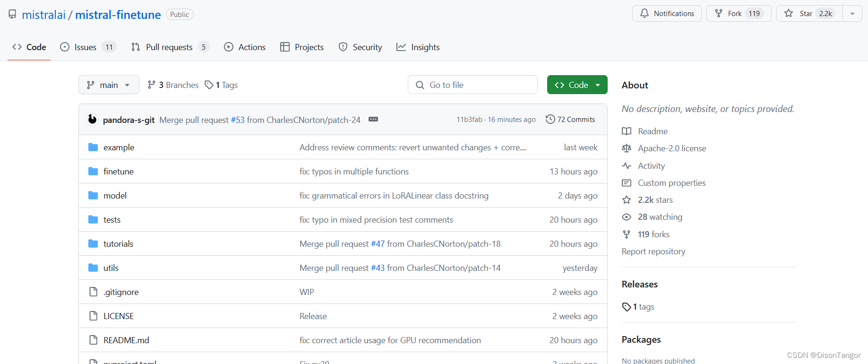Click the law scale license icon
Viewport: 868px width, 364px height.
[x=627, y=148]
